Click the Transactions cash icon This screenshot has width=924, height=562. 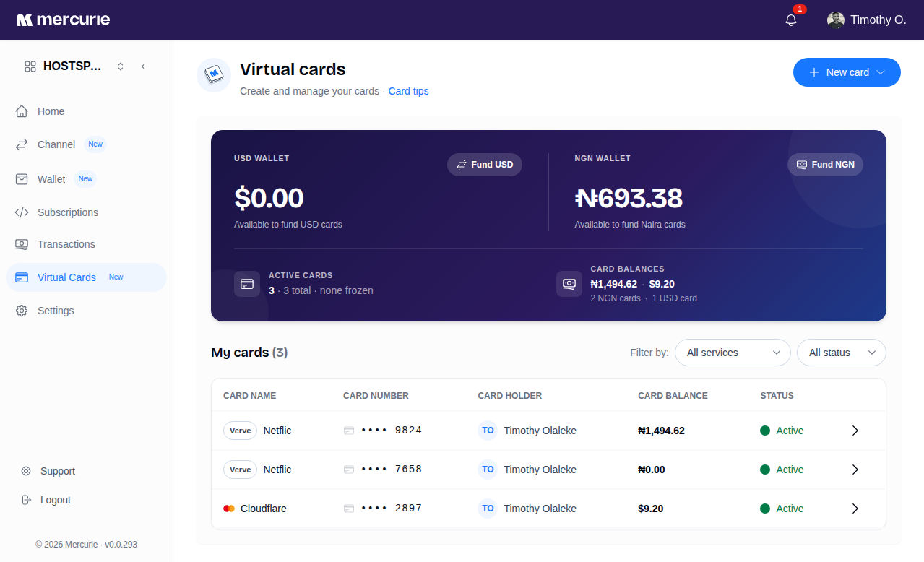tap(22, 244)
